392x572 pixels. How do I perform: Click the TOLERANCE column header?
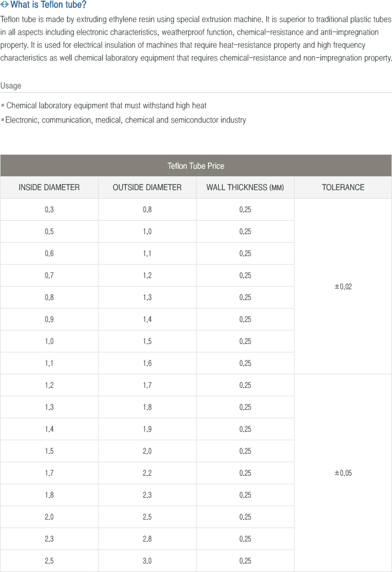[x=343, y=187]
